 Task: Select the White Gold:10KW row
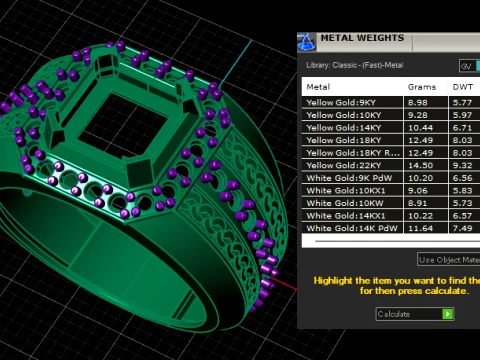(x=391, y=203)
